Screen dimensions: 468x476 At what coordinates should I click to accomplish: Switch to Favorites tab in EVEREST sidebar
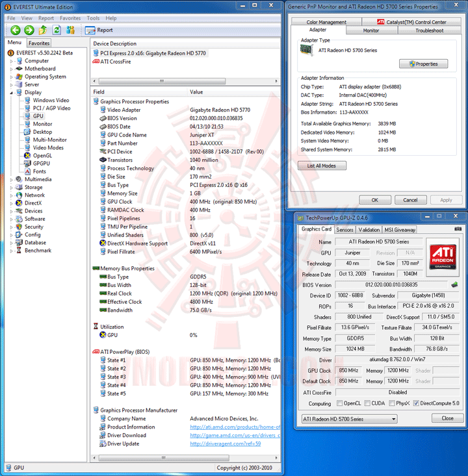[39, 43]
